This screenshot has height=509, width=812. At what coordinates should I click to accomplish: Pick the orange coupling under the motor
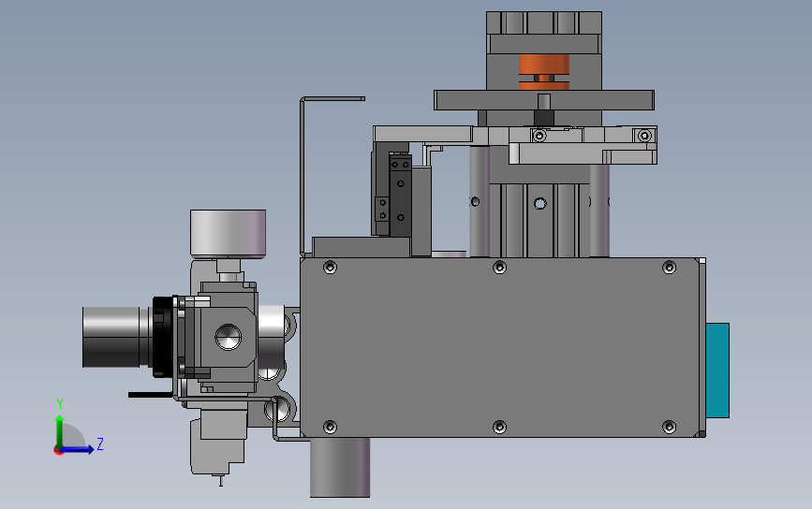coord(544,72)
